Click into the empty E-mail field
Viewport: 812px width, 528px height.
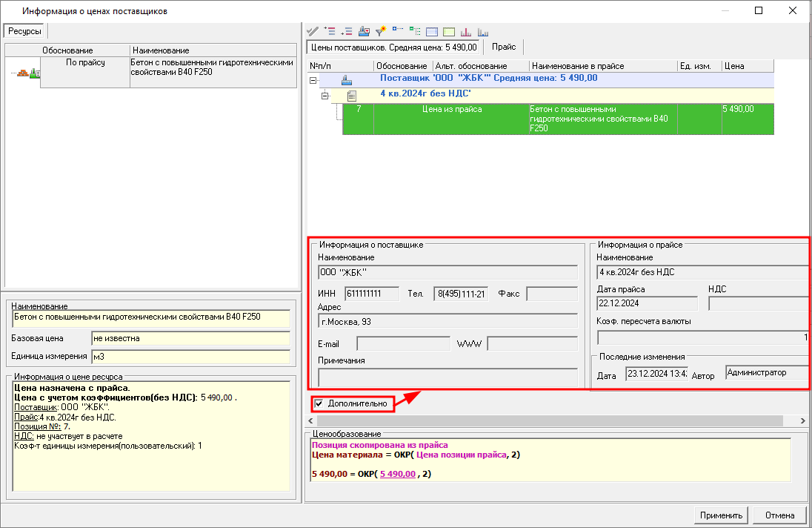(x=404, y=343)
